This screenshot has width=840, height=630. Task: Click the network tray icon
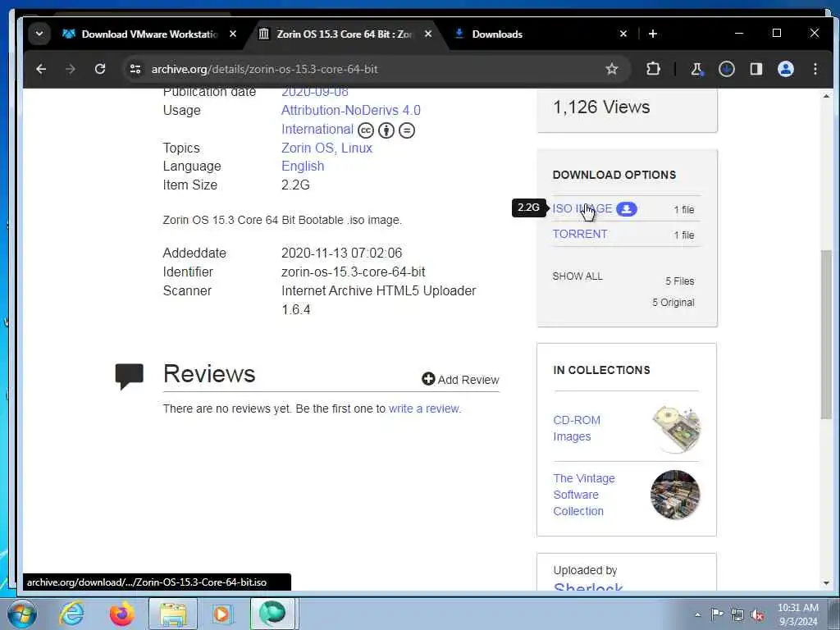tap(737, 614)
